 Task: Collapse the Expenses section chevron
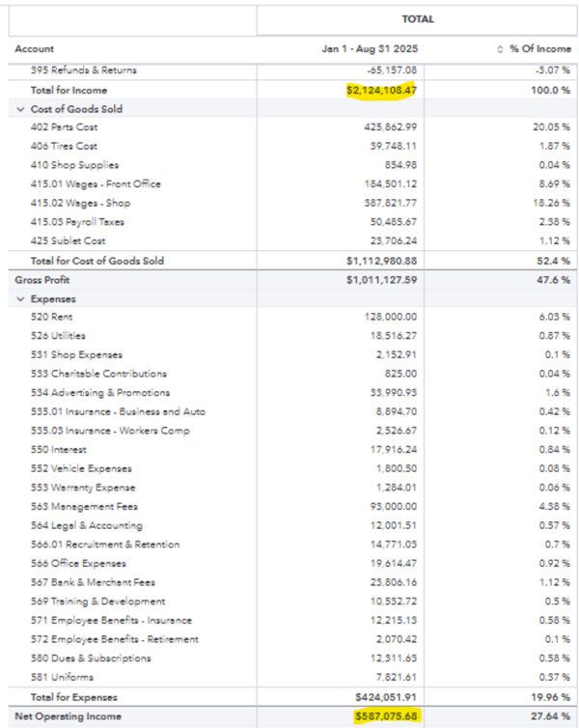point(20,298)
